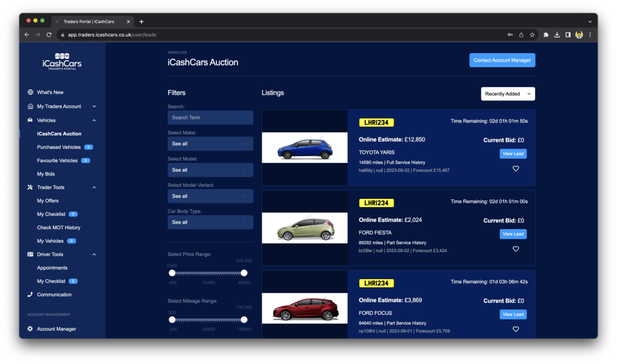The image size is (617, 364).
Task: Open My Bids in sidebar
Action: coord(46,174)
